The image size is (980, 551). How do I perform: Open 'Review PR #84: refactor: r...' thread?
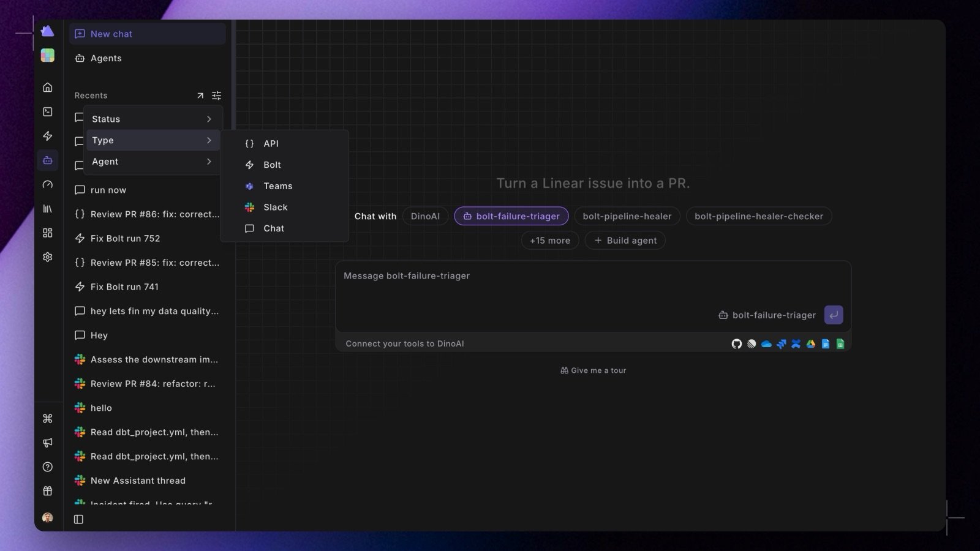[147, 384]
